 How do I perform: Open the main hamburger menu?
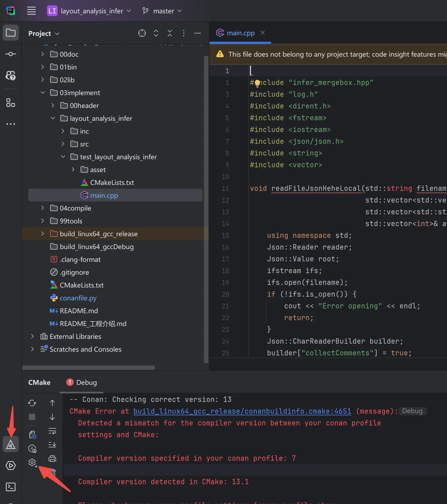[x=32, y=11]
